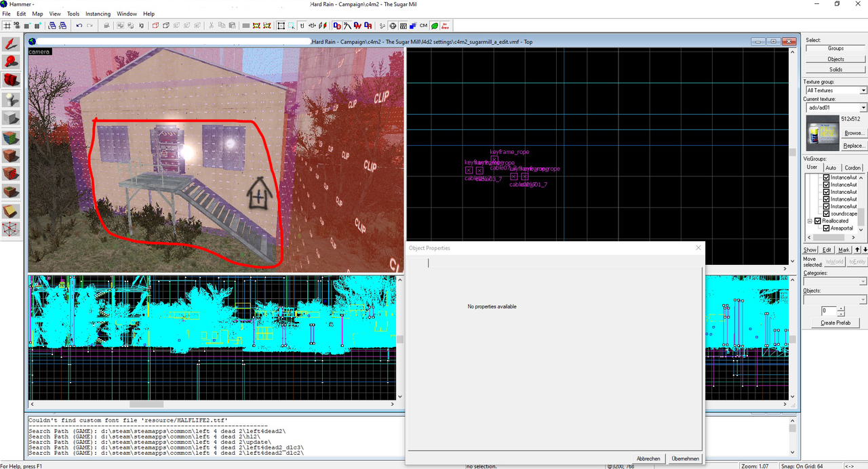Click the Redo arrow icon
The image size is (868, 469).
click(x=90, y=26)
